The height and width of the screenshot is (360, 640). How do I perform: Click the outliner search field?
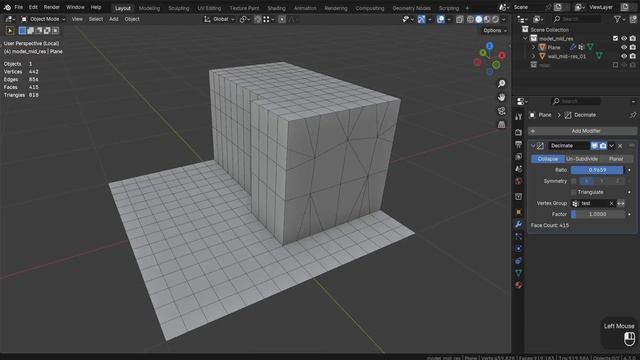576,19
